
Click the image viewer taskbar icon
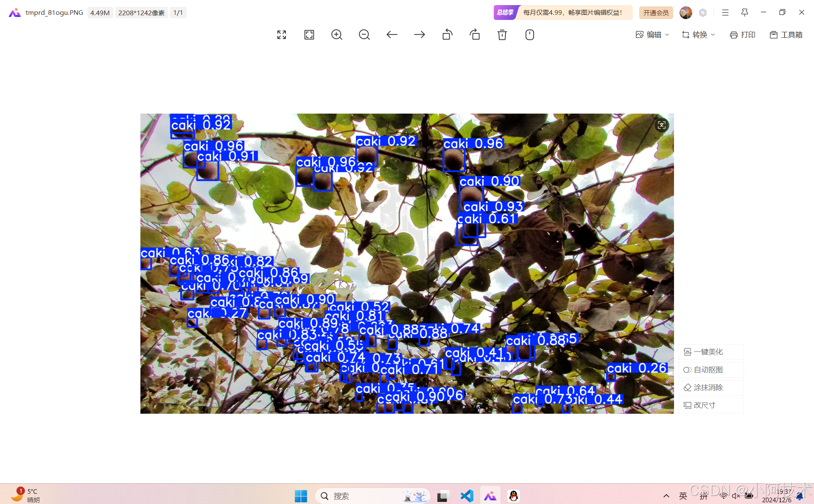coord(490,496)
